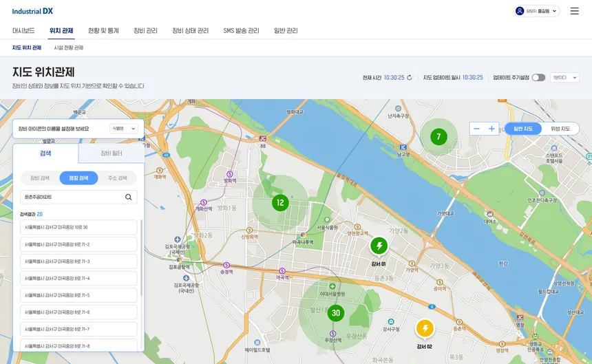Select the yellow 강서 02 charger marker
592x364 pixels.
coord(425,328)
